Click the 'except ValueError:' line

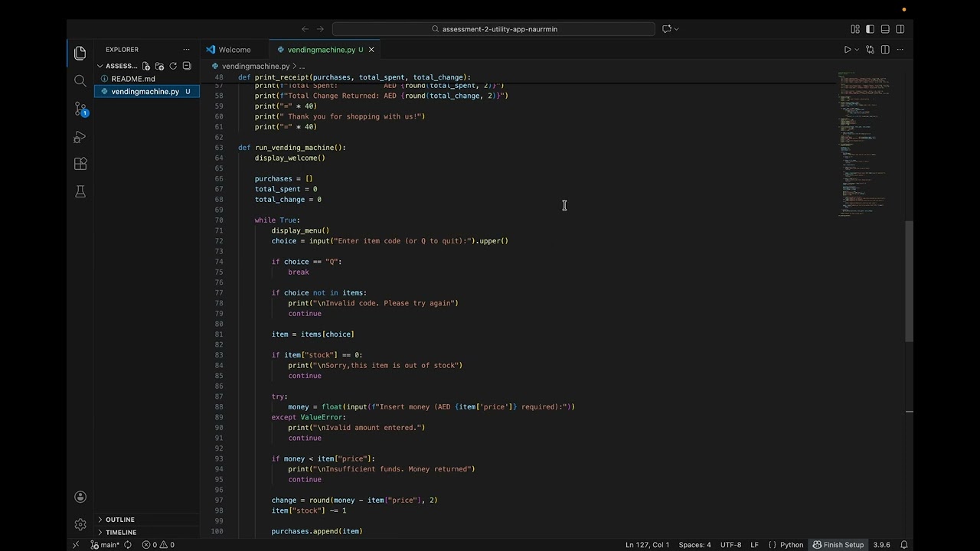[309, 417]
